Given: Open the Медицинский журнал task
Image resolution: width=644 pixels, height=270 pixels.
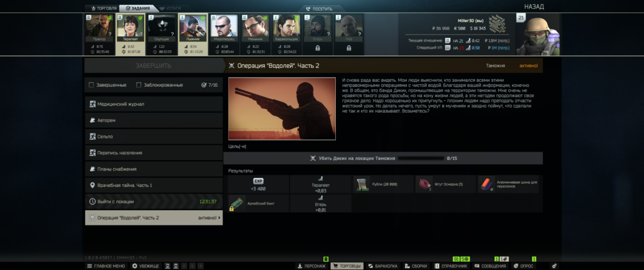Looking at the screenshot, I should [153, 104].
